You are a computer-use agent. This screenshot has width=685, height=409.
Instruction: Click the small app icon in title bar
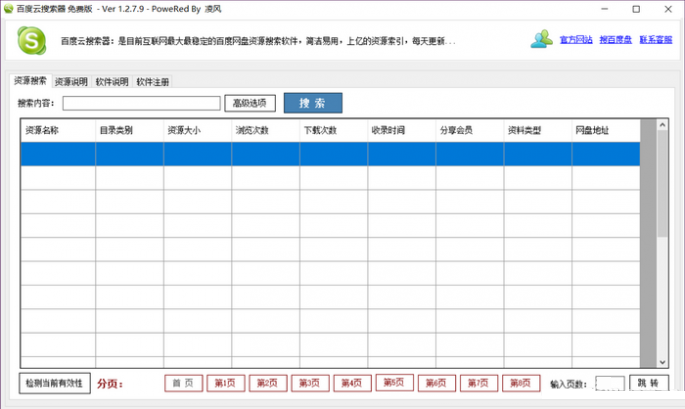(x=9, y=8)
